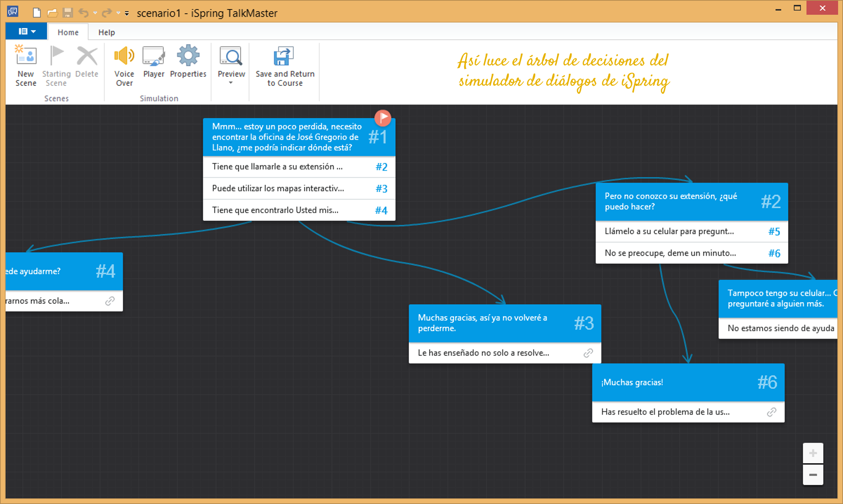Select reply 'No se preocupe, deme un minuto...'
Viewport: 843px width, 504px height.
click(692, 253)
